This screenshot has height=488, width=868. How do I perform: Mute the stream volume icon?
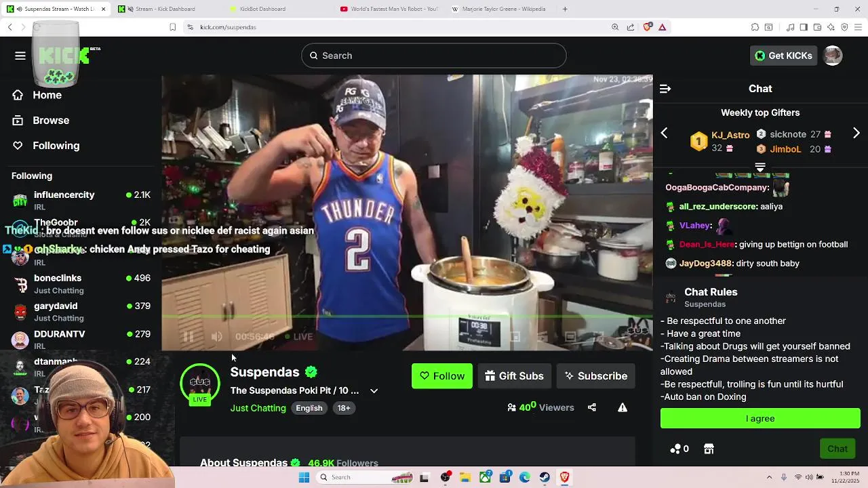click(x=216, y=336)
